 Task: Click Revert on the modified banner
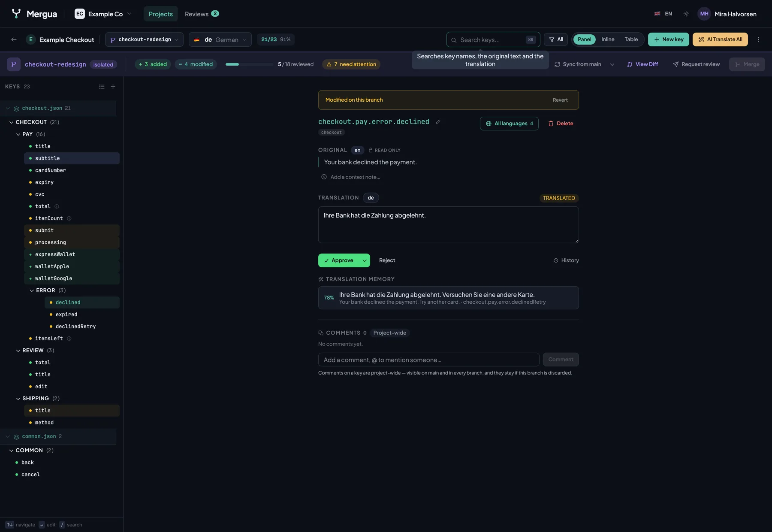click(x=560, y=100)
